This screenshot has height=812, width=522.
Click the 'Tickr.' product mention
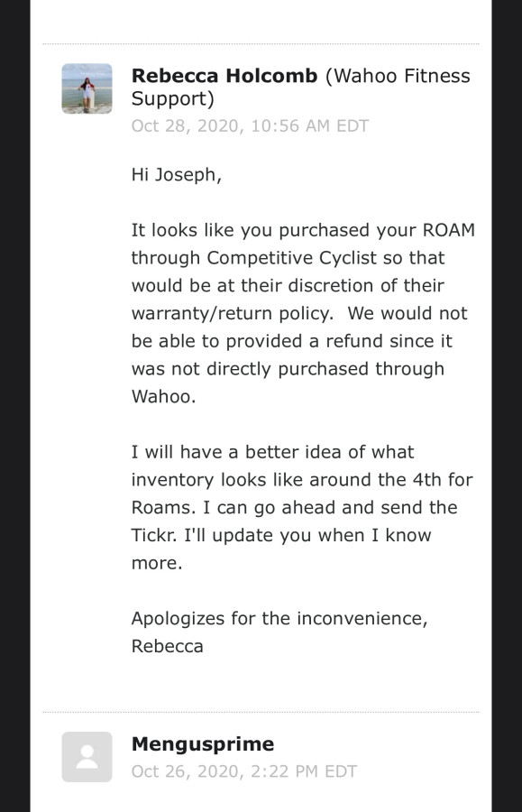click(x=153, y=535)
